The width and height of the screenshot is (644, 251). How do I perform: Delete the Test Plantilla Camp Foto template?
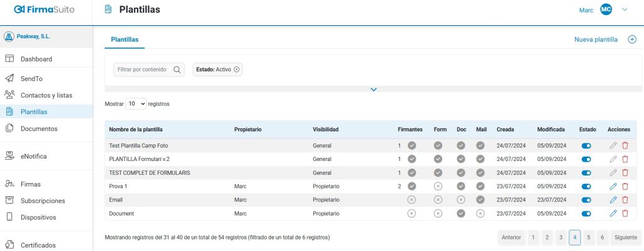625,145
